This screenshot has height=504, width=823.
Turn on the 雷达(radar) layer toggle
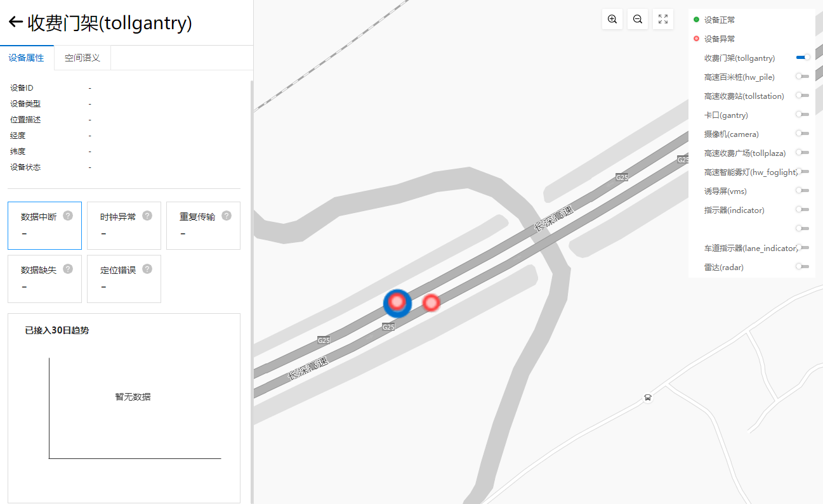pyautogui.click(x=803, y=267)
